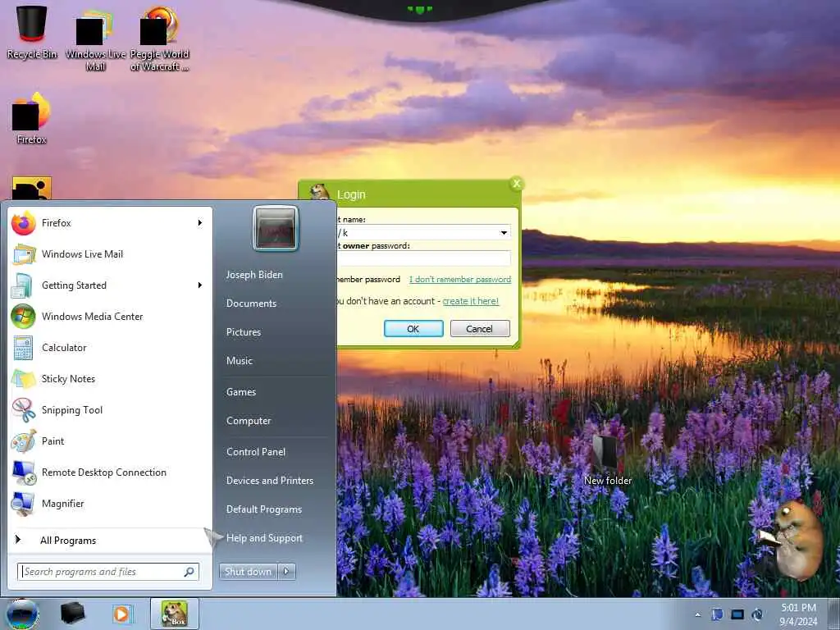Switch to hamster Box app in taskbar
Image resolution: width=840 pixels, height=630 pixels.
(x=175, y=614)
